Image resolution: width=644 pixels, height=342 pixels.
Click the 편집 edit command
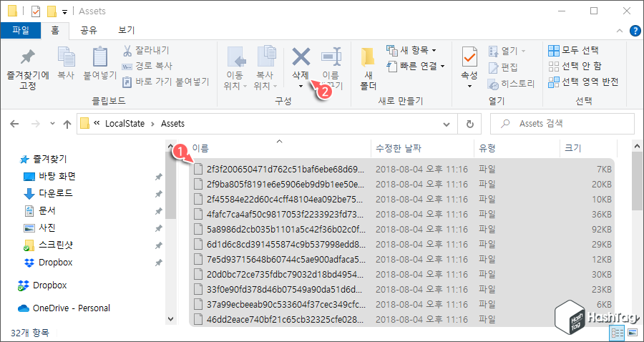pyautogui.click(x=503, y=67)
